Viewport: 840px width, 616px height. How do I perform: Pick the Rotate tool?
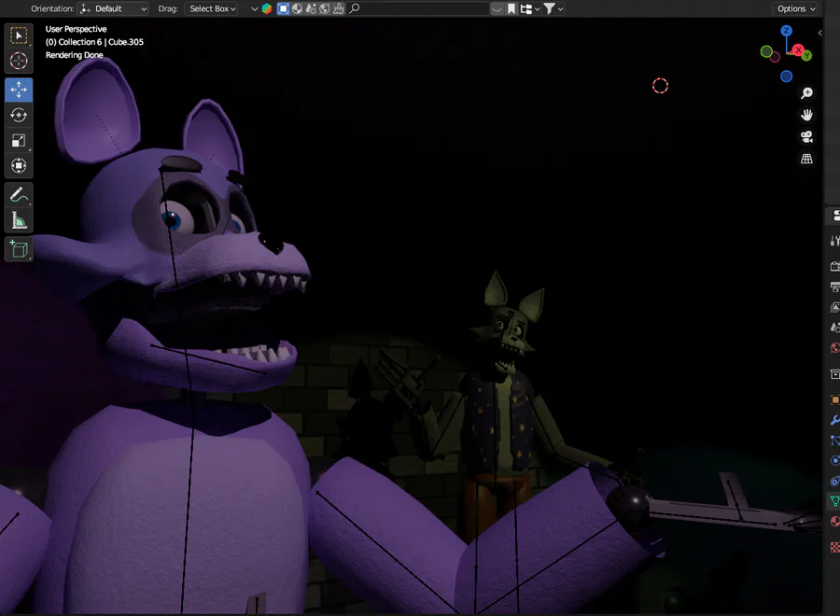tap(19, 115)
